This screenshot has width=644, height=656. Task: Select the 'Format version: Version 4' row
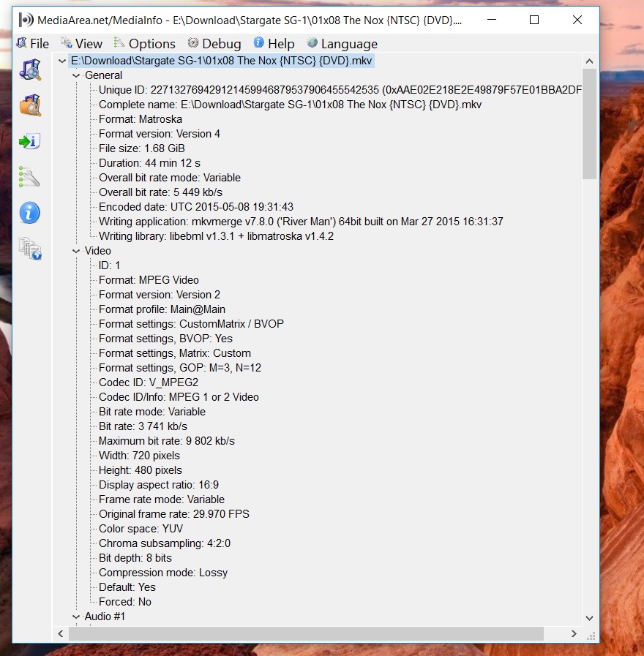pos(159,134)
